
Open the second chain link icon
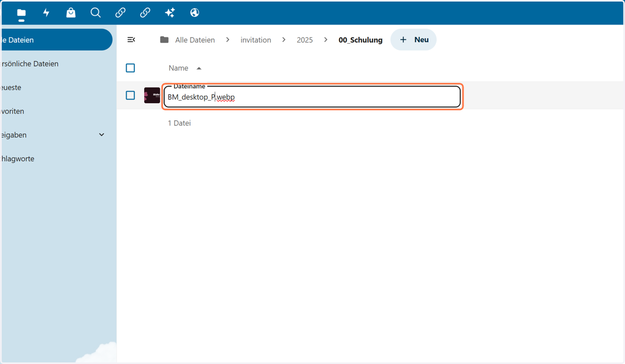[x=145, y=12]
